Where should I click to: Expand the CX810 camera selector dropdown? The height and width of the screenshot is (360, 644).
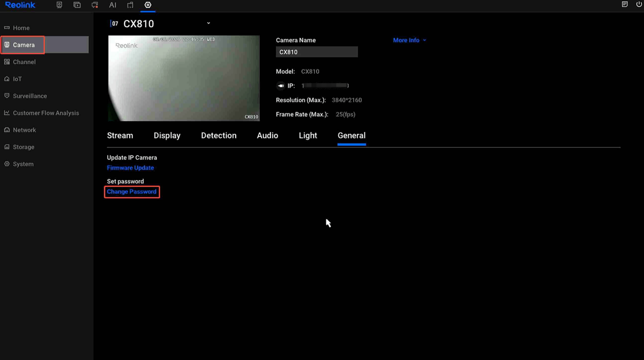[x=208, y=23]
